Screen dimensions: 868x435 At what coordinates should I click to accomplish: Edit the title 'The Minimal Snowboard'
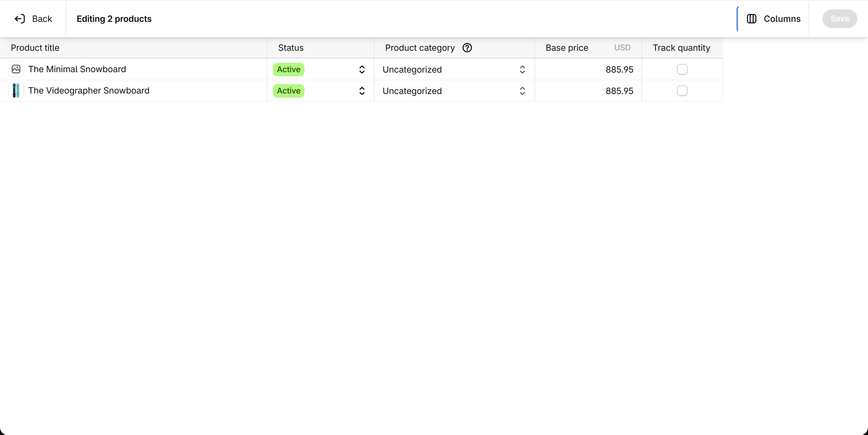[77, 69]
